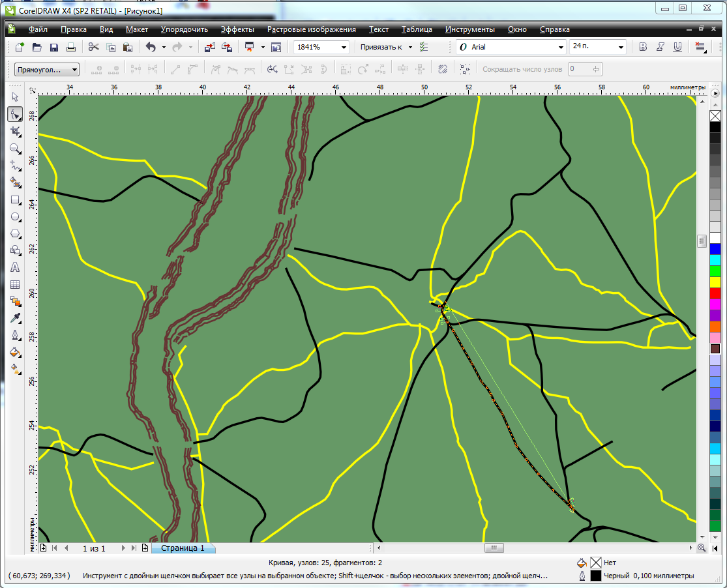The height and width of the screenshot is (588, 727).
Task: Select the Interactive Fill tool
Action: (x=15, y=369)
